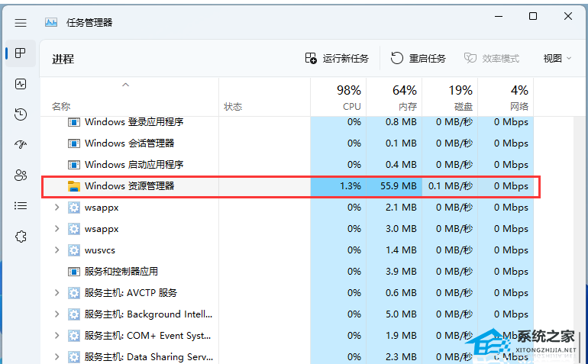The image size is (588, 364).
Task: Open the Startup apps gauge icon
Action: [x=21, y=145]
